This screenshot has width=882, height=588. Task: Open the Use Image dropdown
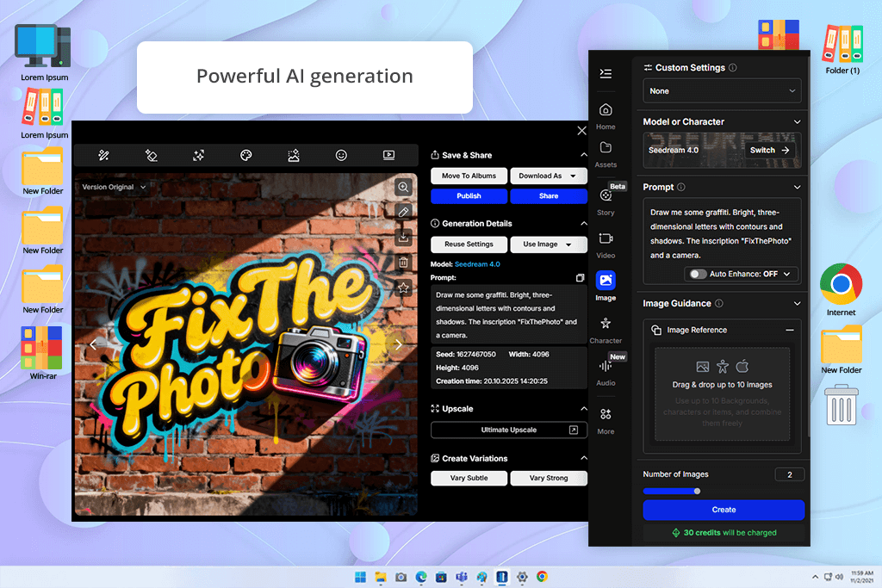tap(549, 244)
